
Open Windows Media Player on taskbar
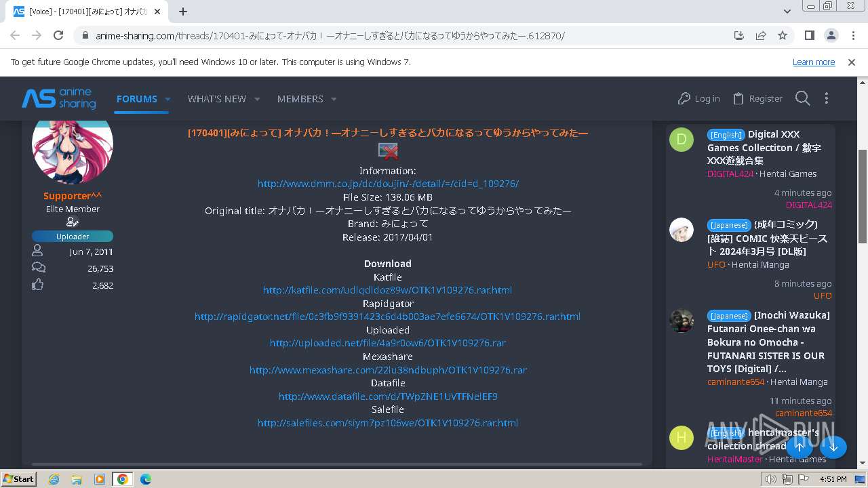100,479
